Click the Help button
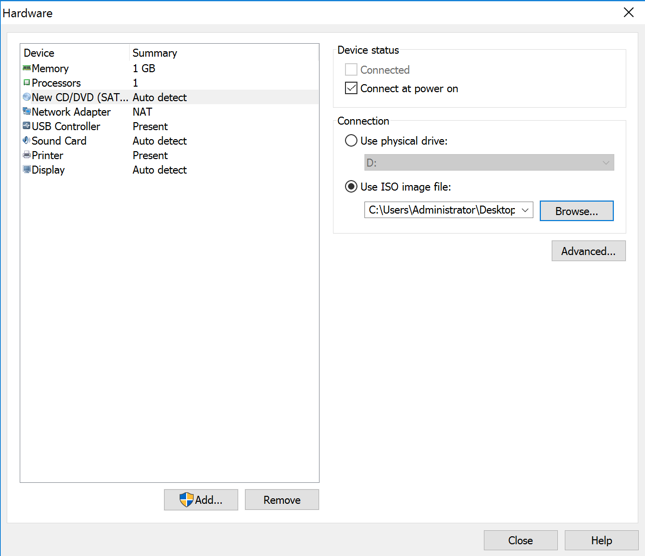Screen dimensions: 645x556 click(601, 540)
